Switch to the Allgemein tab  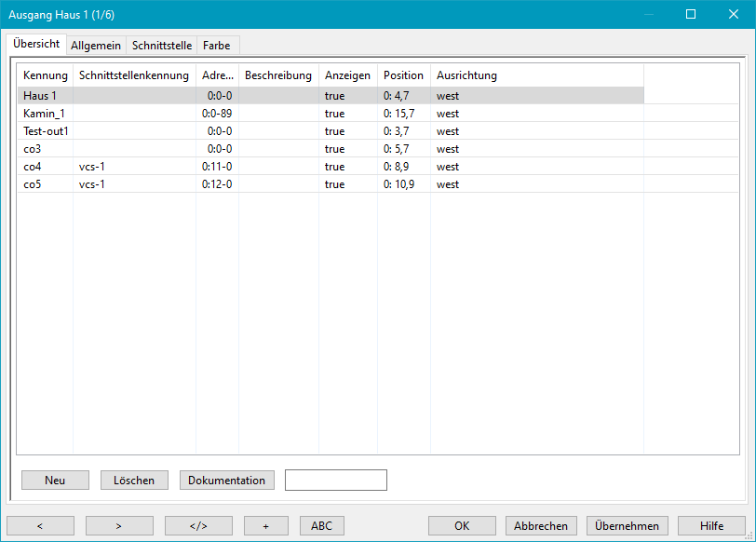coord(96,45)
